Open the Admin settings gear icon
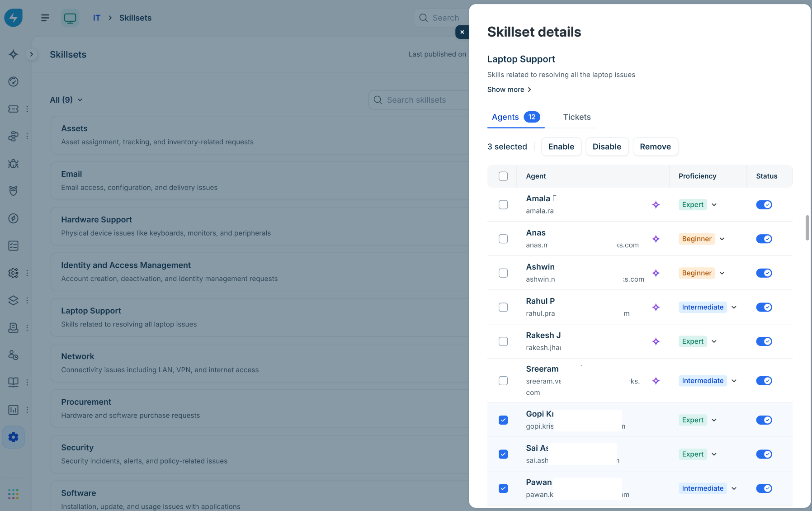Viewport: 812px width, 511px height. tap(14, 437)
